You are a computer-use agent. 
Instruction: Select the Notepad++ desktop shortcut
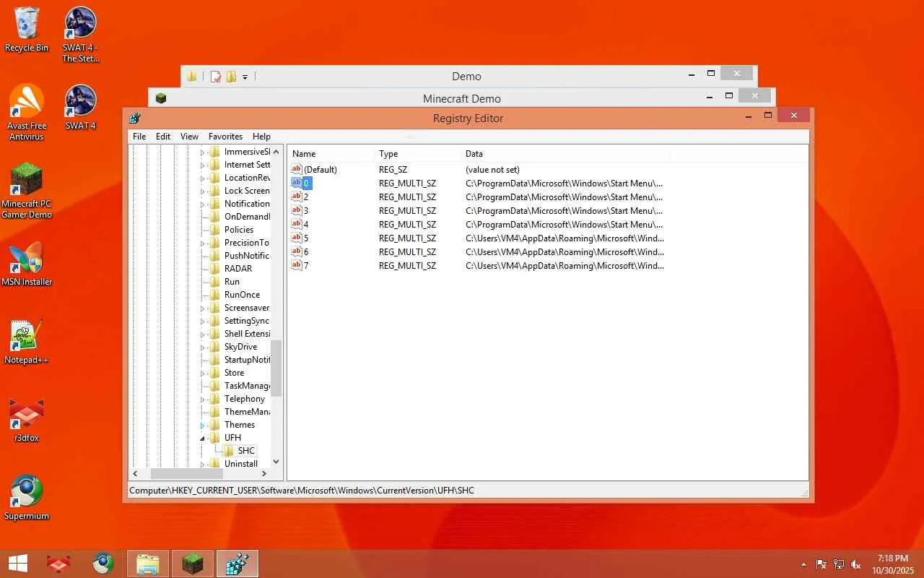click(x=27, y=342)
